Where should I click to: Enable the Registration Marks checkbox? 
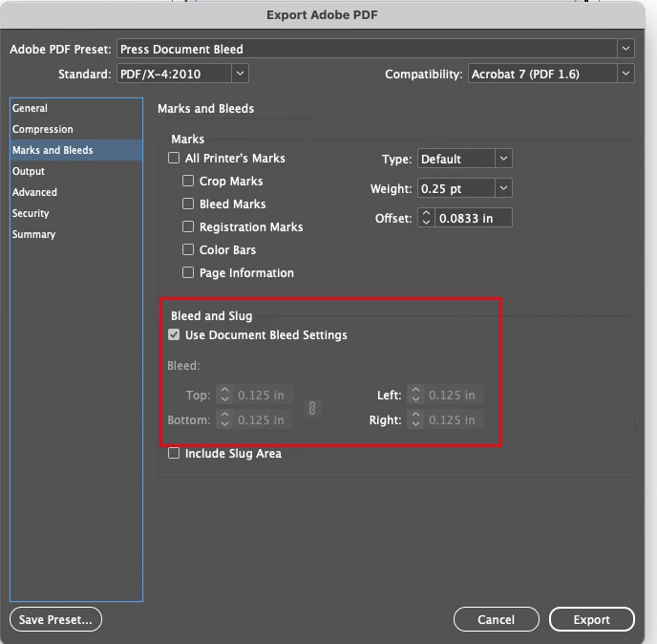tap(188, 226)
